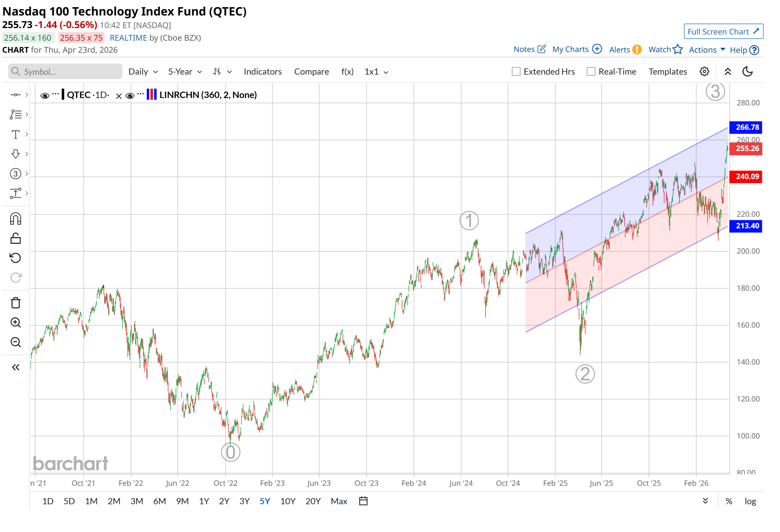The width and height of the screenshot is (780, 532).
Task: Click the LINRCHN indicator color swatch
Action: pyautogui.click(x=151, y=95)
